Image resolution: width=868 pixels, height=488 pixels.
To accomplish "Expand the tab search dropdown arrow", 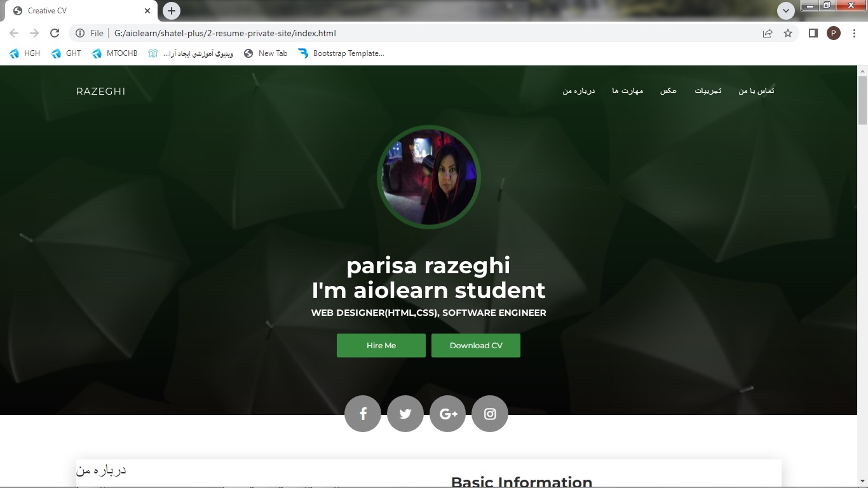I will click(x=786, y=11).
